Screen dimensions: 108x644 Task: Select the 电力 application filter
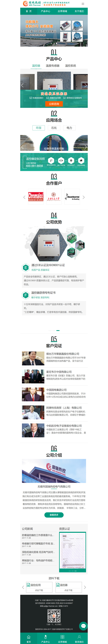tap(69, 128)
